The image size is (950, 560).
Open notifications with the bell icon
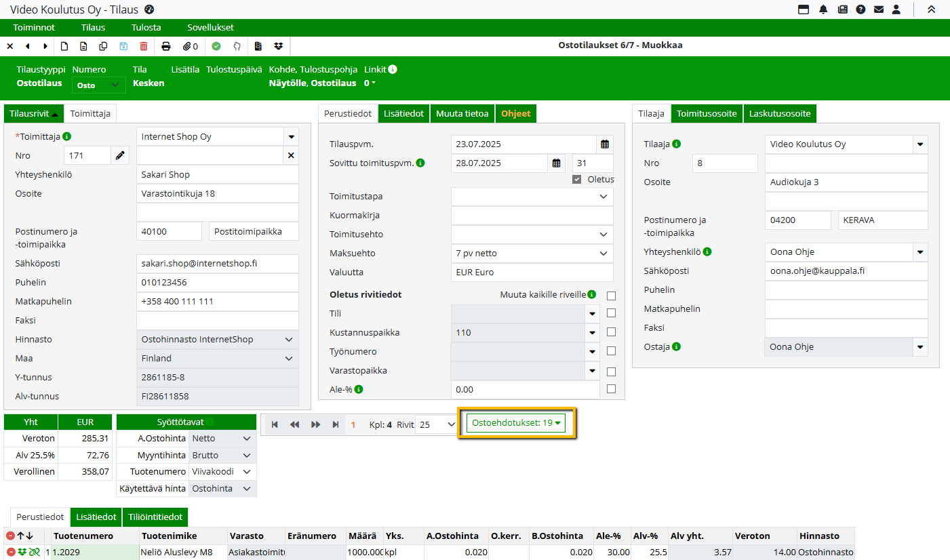tap(823, 9)
